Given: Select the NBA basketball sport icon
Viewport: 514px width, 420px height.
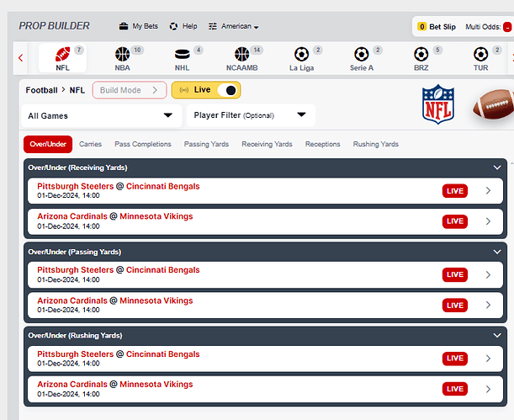Looking at the screenshot, I should click(123, 55).
